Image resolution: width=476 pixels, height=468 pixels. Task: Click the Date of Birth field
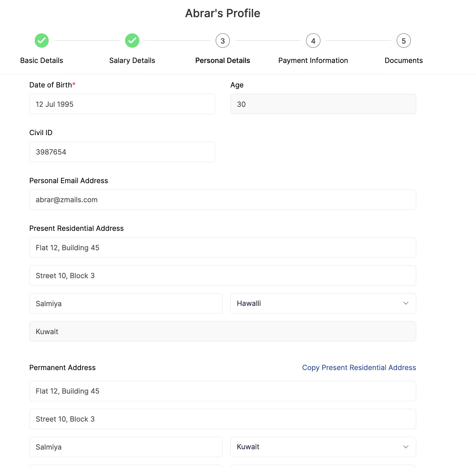122,104
